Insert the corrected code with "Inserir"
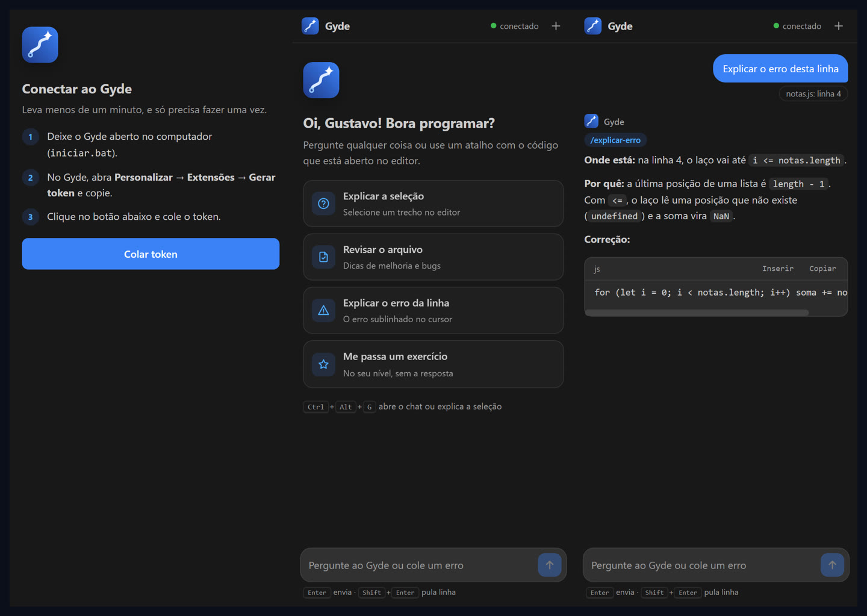 coord(778,269)
